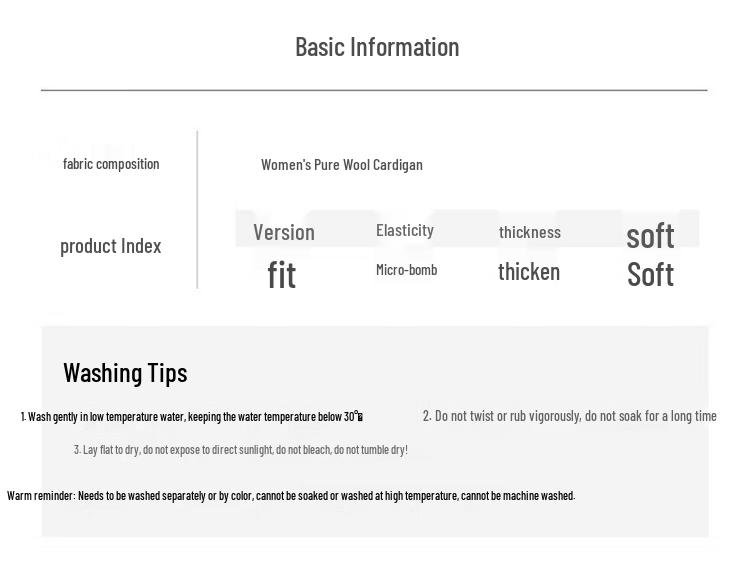Click the "30°" temperature symbol in tip 1
The height and width of the screenshot is (564, 752).
[354, 417]
